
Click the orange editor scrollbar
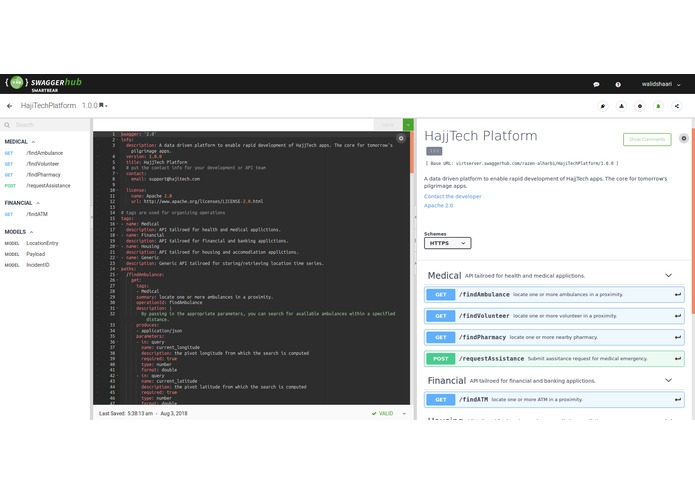click(412, 152)
